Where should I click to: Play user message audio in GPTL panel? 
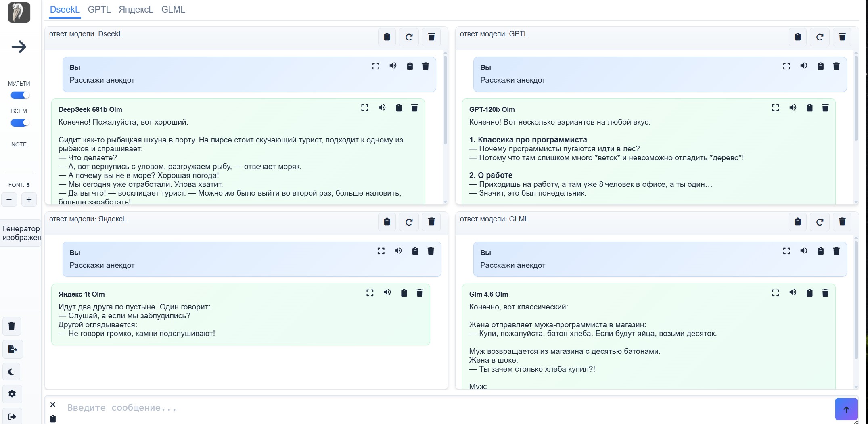click(804, 66)
